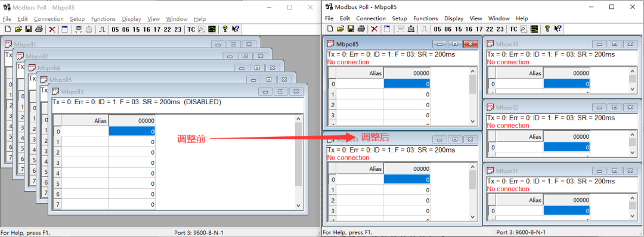644x237 pixels.
Task: Click yellow Help question icon in left Mbpoll3 toolbar
Action: coord(225,29)
